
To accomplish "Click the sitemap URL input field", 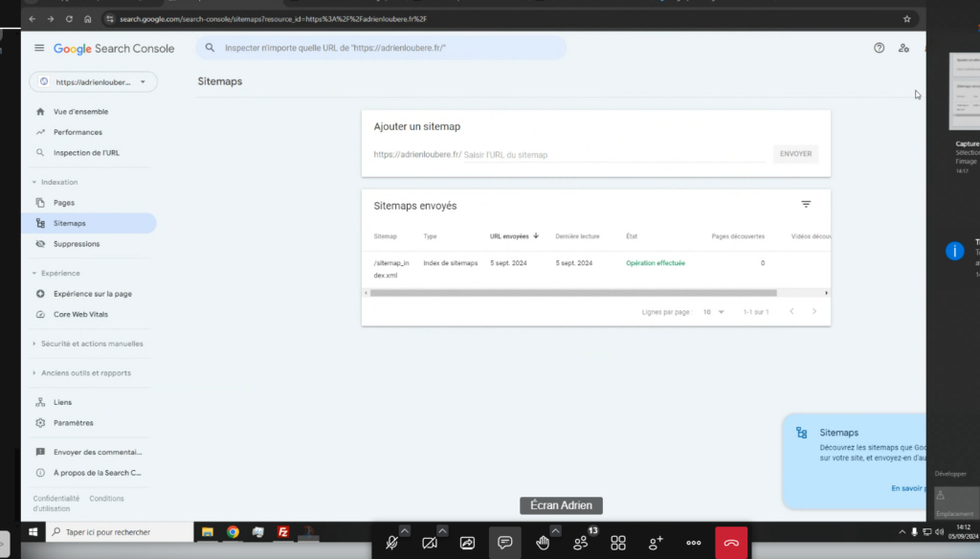I will (612, 154).
